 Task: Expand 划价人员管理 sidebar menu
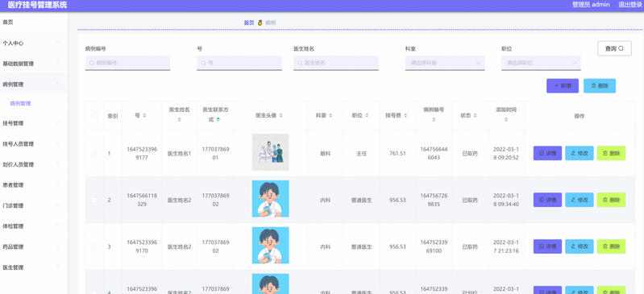click(x=34, y=164)
